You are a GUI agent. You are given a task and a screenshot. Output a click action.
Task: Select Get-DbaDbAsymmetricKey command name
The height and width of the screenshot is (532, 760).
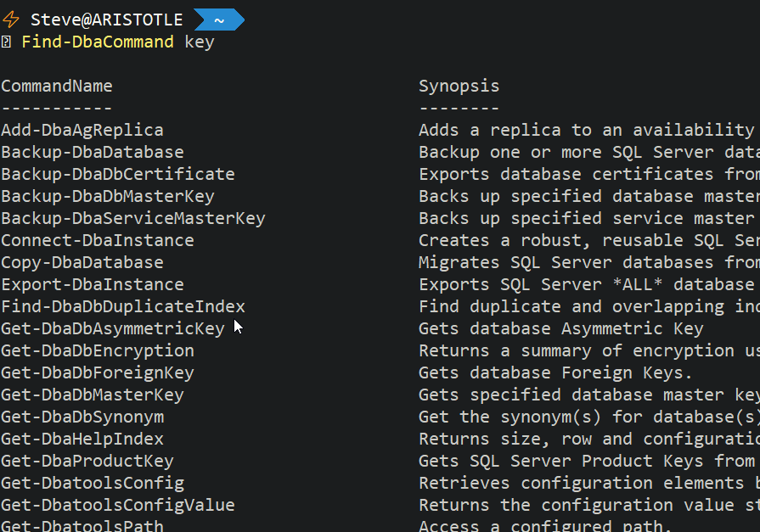pyautogui.click(x=113, y=328)
